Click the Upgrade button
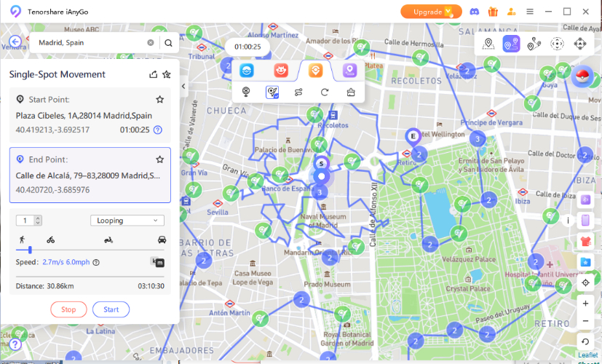This screenshot has height=364, width=602. point(431,12)
